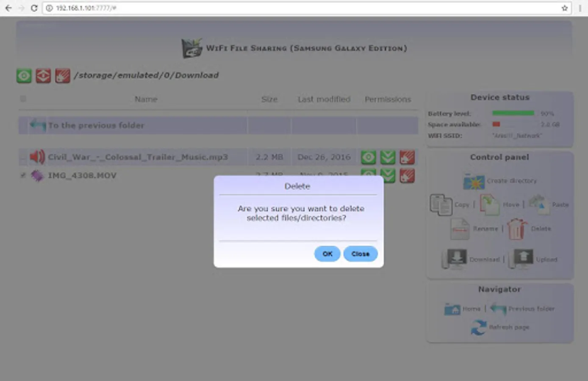Click the Rename icon in the Control panel
Image resolution: width=588 pixels, height=381 pixels.
tap(460, 229)
